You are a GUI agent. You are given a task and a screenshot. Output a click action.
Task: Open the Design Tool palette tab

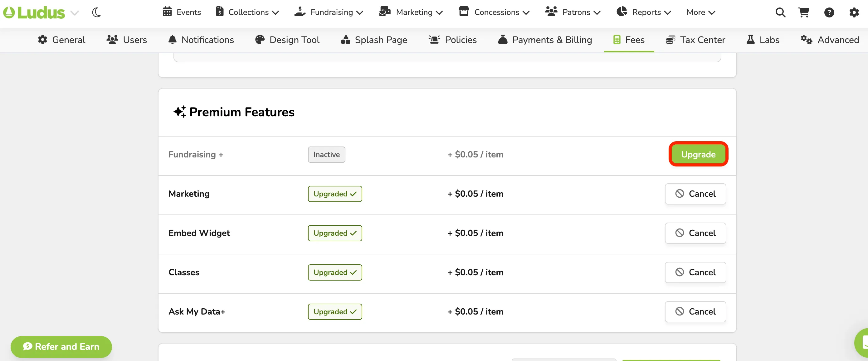pyautogui.click(x=287, y=40)
